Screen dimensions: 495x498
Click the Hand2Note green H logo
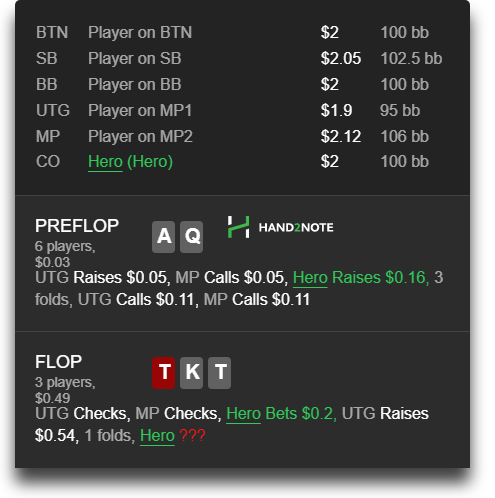(x=238, y=227)
